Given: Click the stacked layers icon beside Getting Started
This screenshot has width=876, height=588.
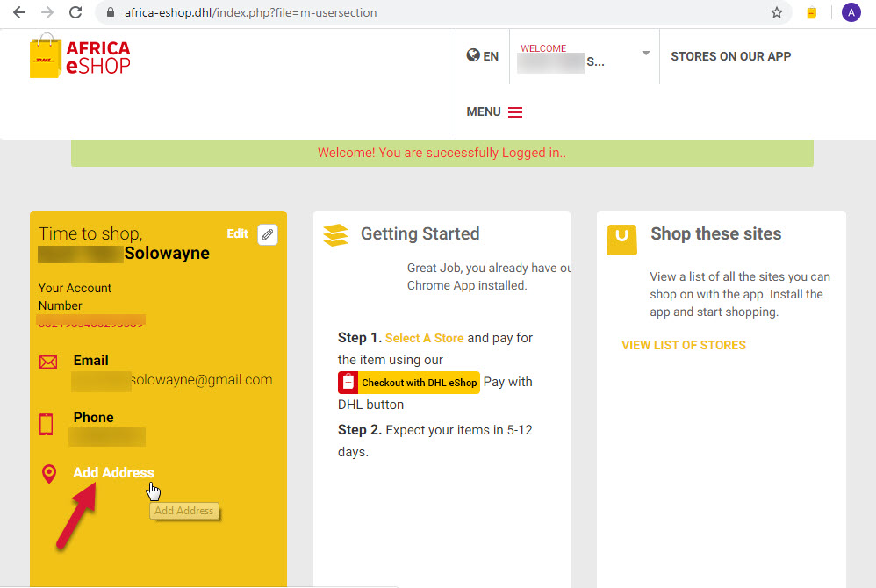Looking at the screenshot, I should pos(336,234).
